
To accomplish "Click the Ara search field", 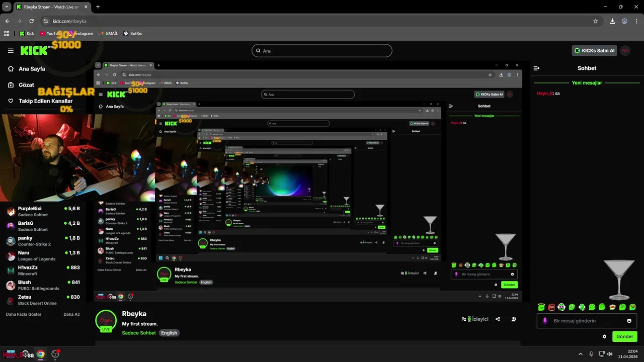I will point(321,51).
